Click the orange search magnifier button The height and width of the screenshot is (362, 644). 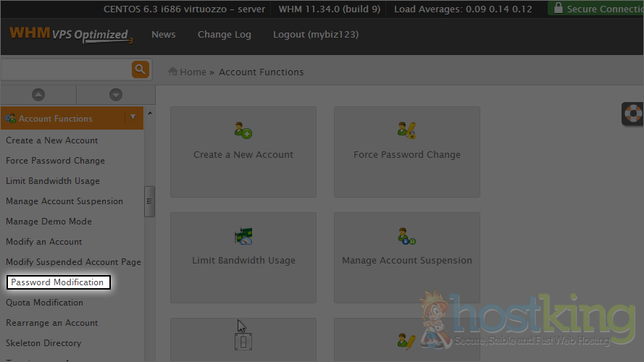[x=140, y=70]
